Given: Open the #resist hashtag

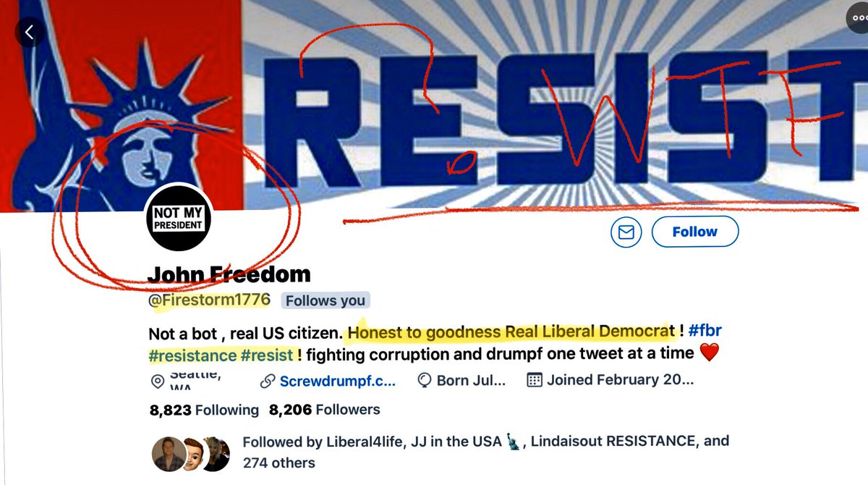Looking at the screenshot, I should (x=267, y=355).
